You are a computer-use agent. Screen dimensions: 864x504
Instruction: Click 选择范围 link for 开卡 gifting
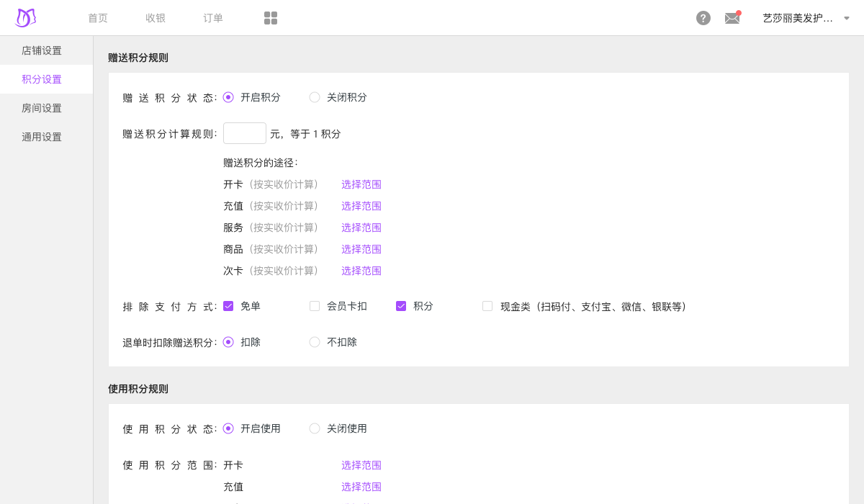(361, 184)
